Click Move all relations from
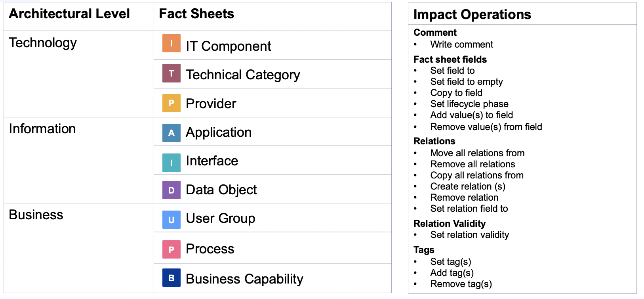644x299 pixels. 477,153
